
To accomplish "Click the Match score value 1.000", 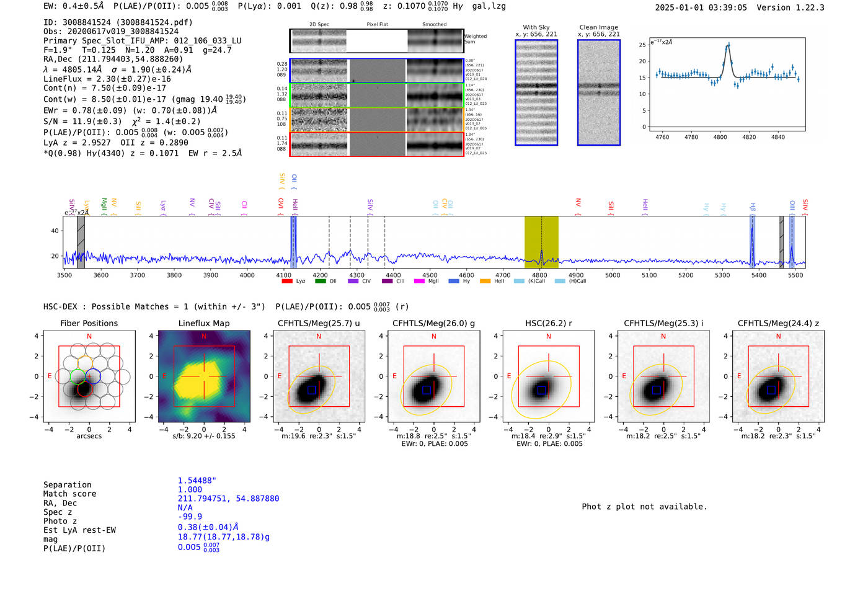I will click(190, 489).
